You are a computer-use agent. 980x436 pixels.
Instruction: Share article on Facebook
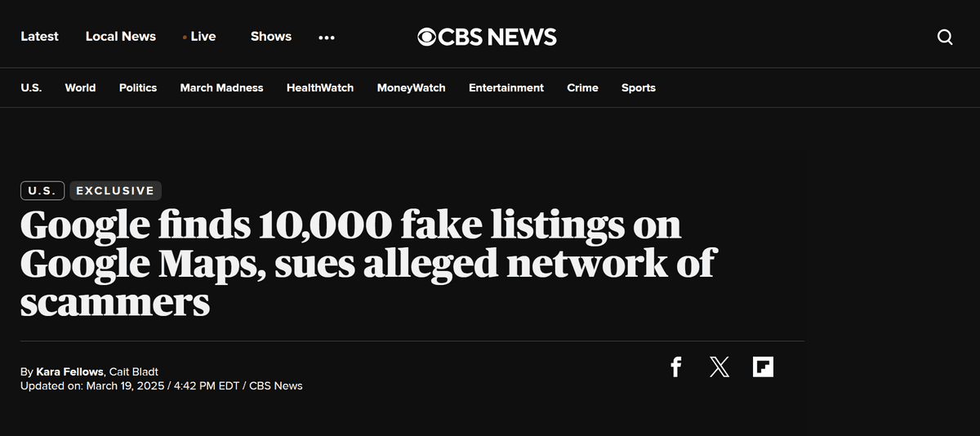coord(675,367)
